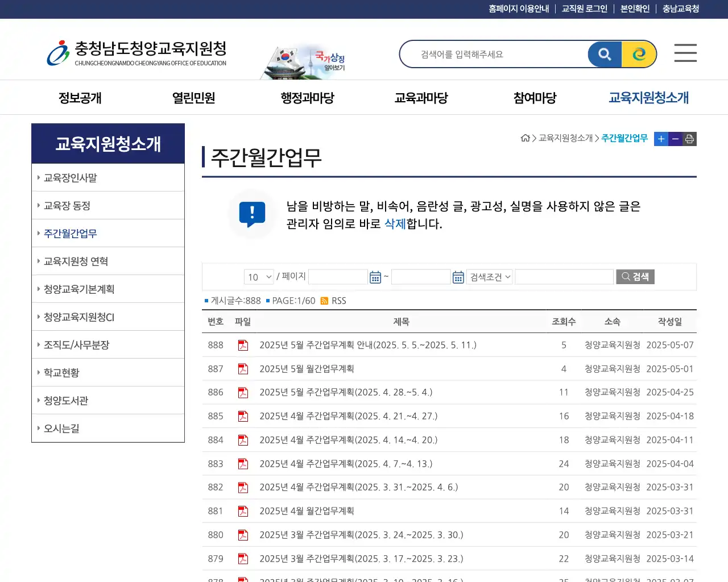Open 교육지원청소개 main menu
The height and width of the screenshot is (582, 728).
[x=648, y=98]
